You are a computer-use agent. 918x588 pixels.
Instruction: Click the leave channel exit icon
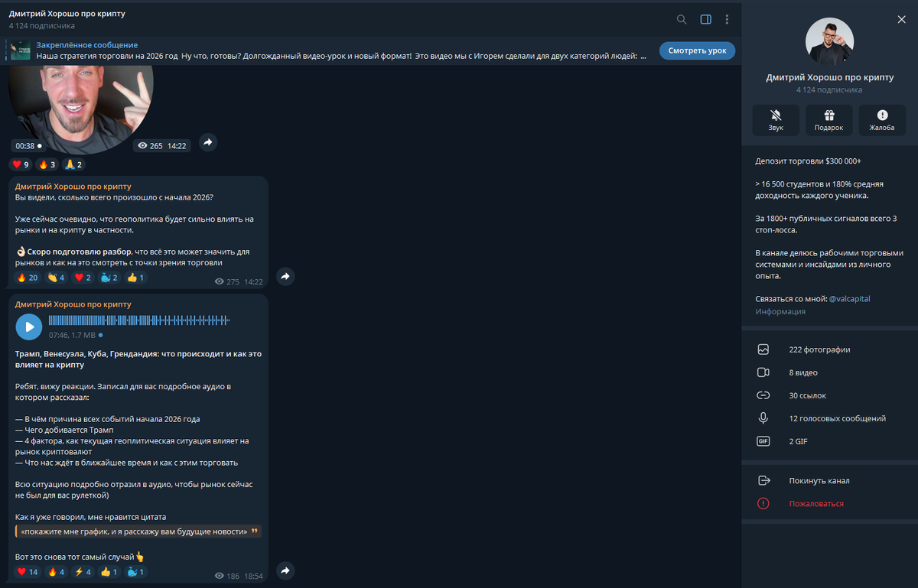click(x=763, y=481)
